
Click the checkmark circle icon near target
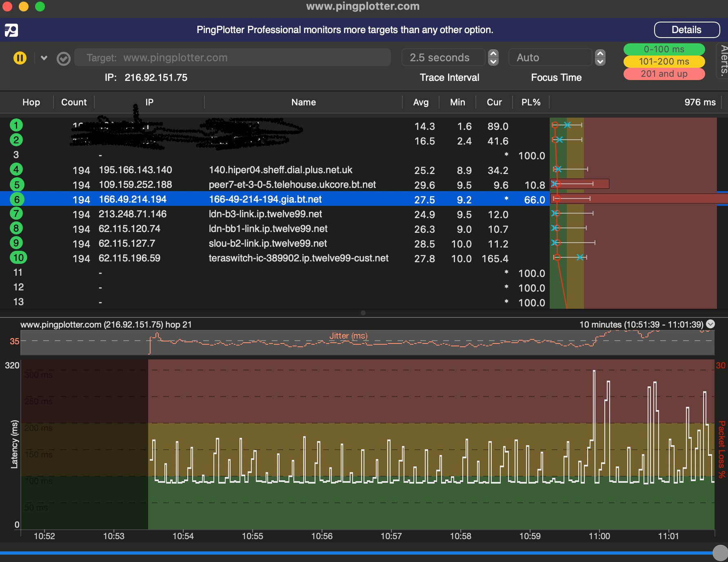pyautogui.click(x=63, y=59)
